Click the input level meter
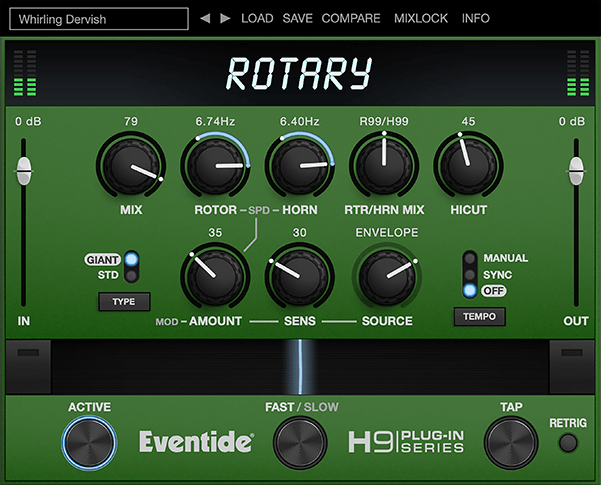 pyautogui.click(x=25, y=73)
